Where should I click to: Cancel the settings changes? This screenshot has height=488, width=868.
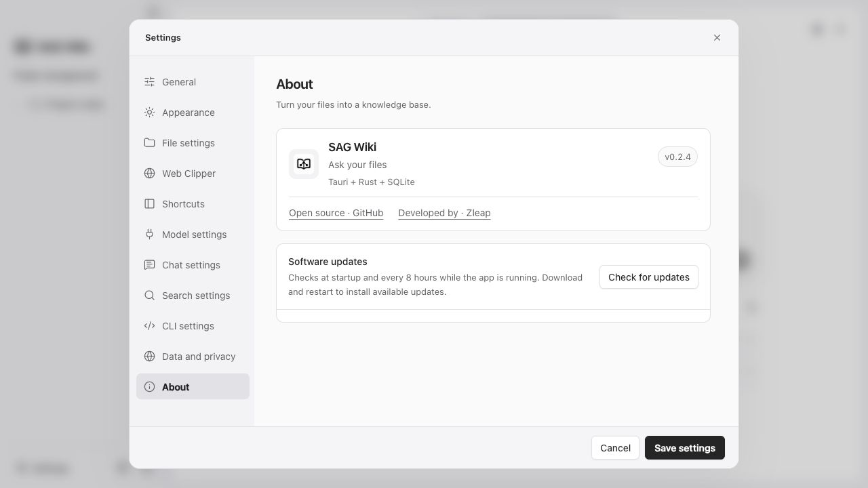(615, 448)
